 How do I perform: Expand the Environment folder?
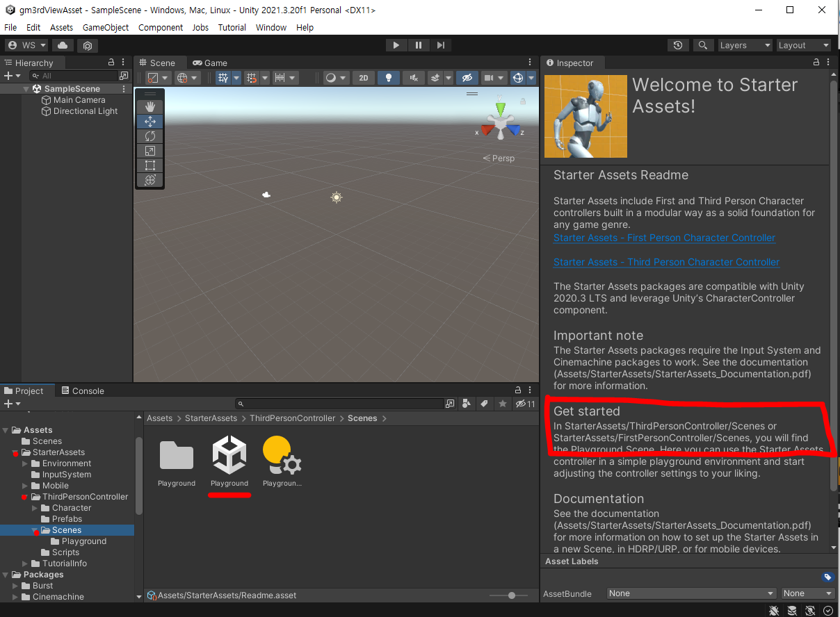click(26, 463)
